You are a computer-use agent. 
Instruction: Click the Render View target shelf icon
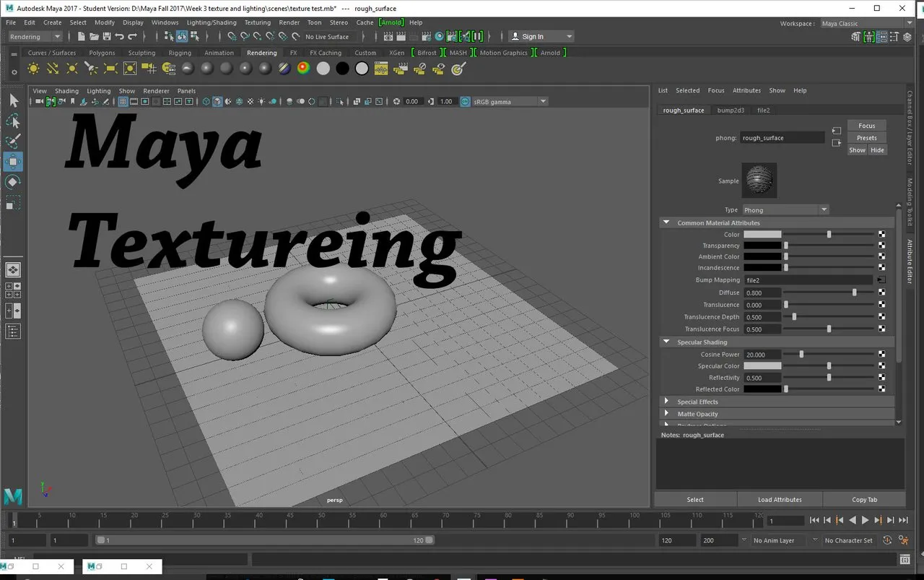[457, 69]
